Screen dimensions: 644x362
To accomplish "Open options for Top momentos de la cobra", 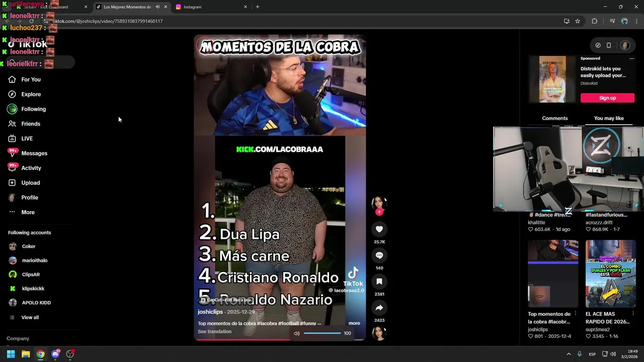I will (576, 314).
